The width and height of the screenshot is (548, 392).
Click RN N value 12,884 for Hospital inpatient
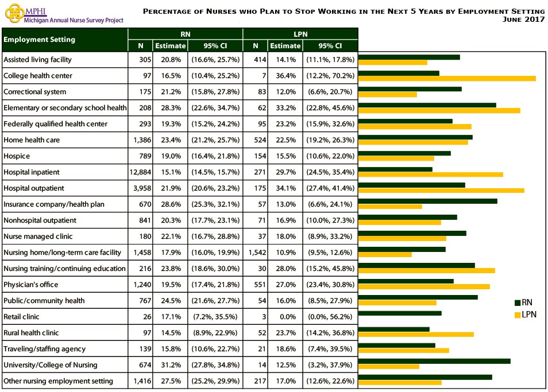coord(141,172)
